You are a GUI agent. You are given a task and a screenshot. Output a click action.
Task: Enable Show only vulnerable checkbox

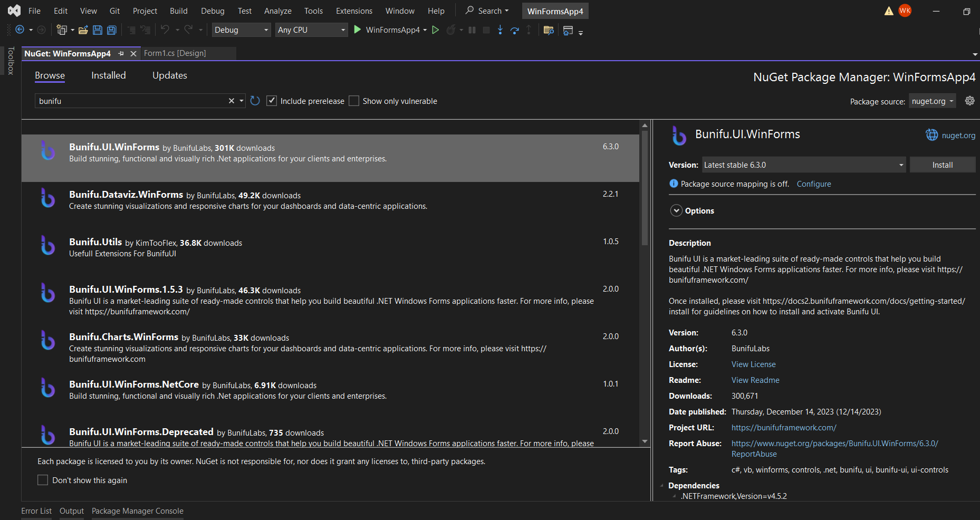click(354, 101)
